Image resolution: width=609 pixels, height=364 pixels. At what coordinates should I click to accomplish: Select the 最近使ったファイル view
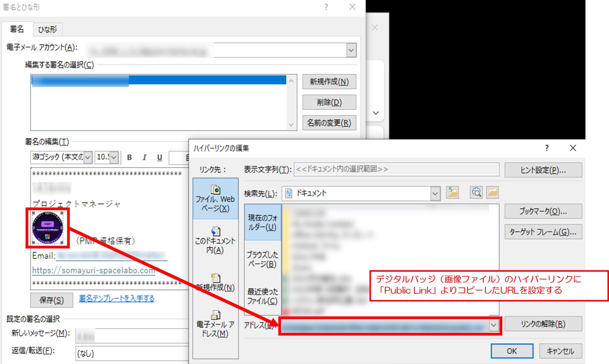coord(263,296)
